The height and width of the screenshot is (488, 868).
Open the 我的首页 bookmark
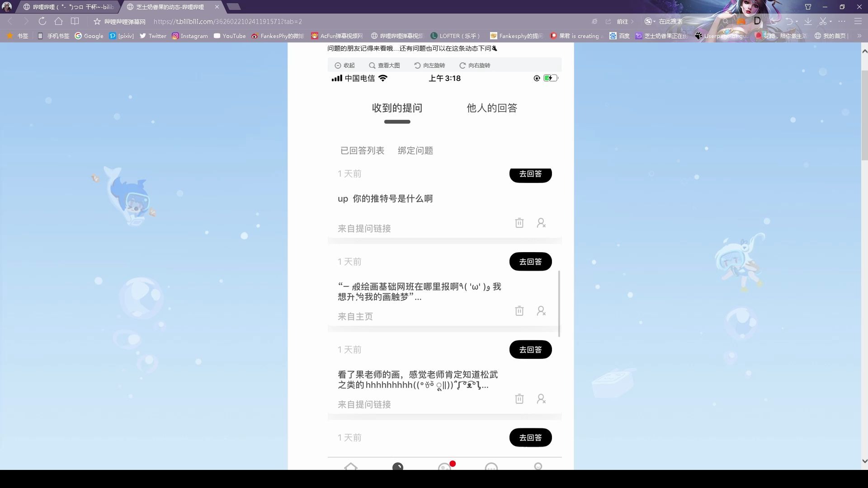[x=831, y=36]
